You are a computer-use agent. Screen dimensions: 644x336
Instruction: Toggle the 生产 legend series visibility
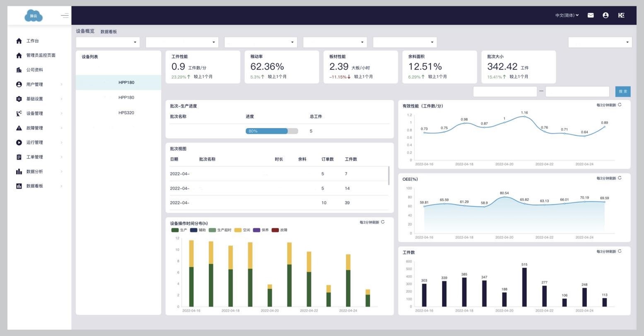179,230
